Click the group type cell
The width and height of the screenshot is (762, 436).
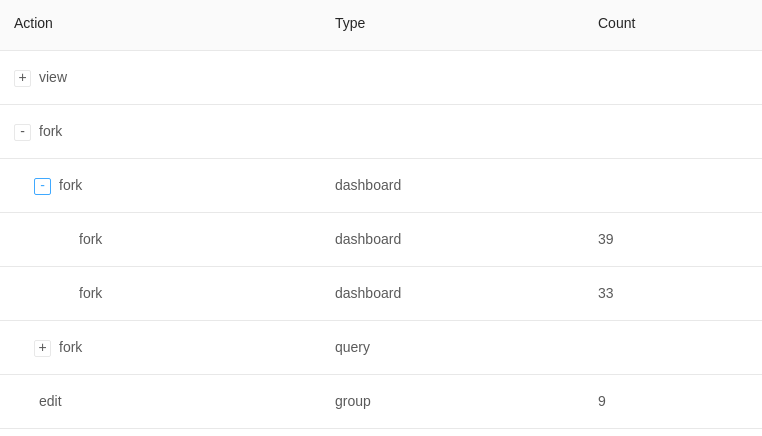click(353, 401)
